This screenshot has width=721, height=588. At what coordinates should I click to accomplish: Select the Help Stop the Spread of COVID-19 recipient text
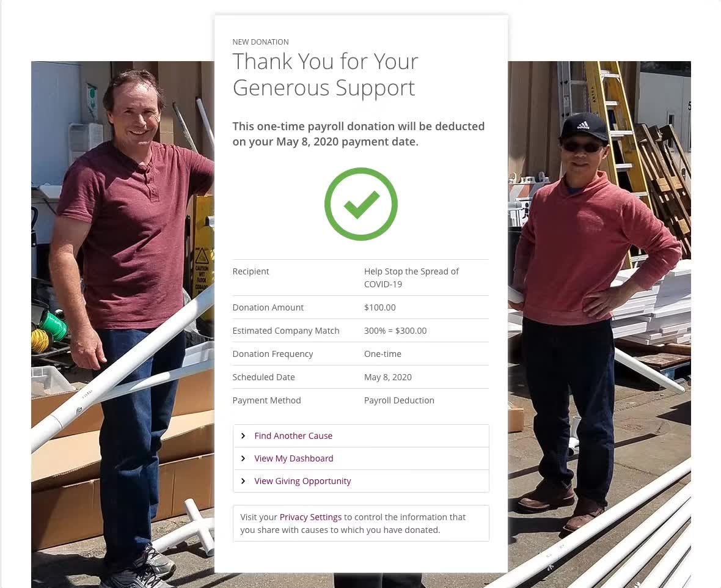(412, 277)
